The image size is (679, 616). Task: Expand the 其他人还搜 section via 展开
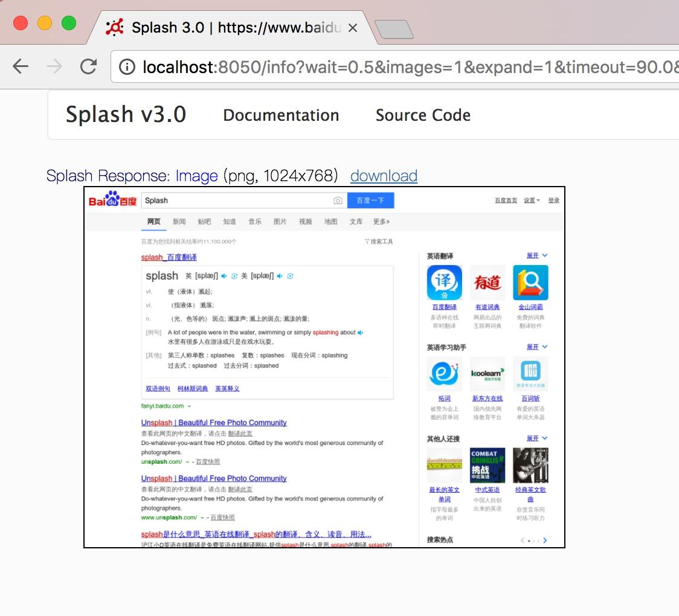(537, 438)
